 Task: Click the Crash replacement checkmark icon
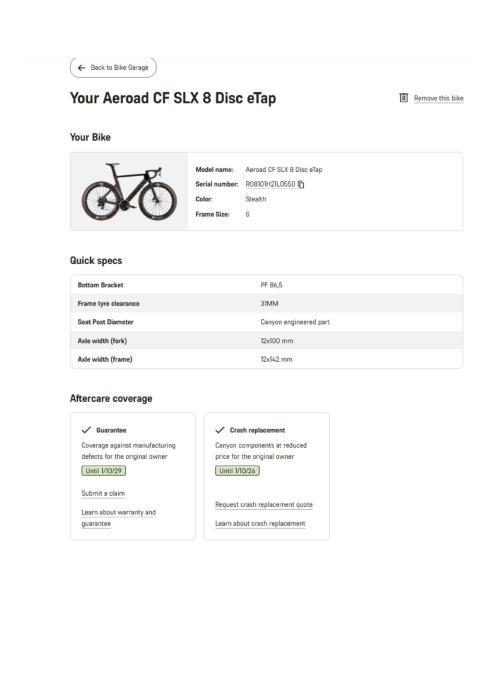(x=220, y=430)
